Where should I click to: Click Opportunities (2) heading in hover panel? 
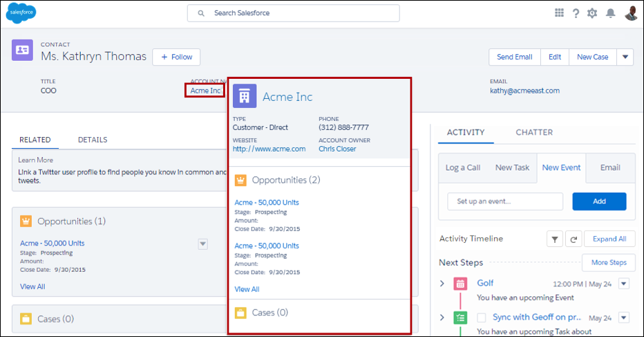pyautogui.click(x=286, y=180)
